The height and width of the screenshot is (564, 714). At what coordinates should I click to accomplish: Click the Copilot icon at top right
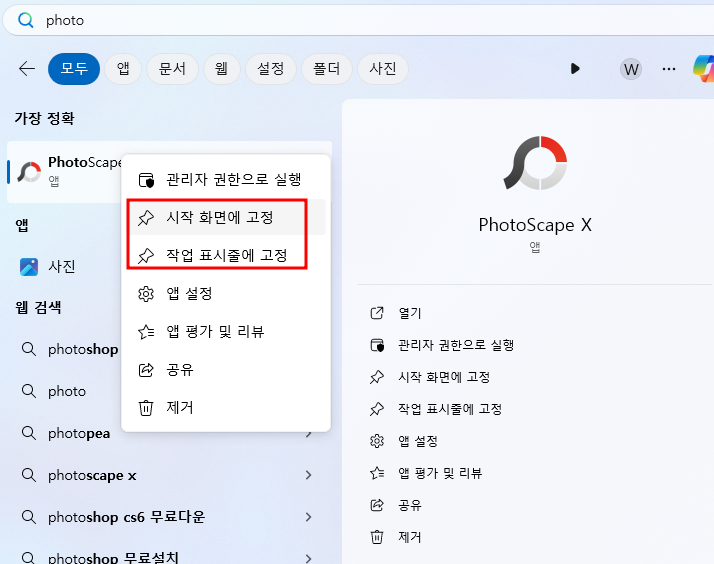704,68
